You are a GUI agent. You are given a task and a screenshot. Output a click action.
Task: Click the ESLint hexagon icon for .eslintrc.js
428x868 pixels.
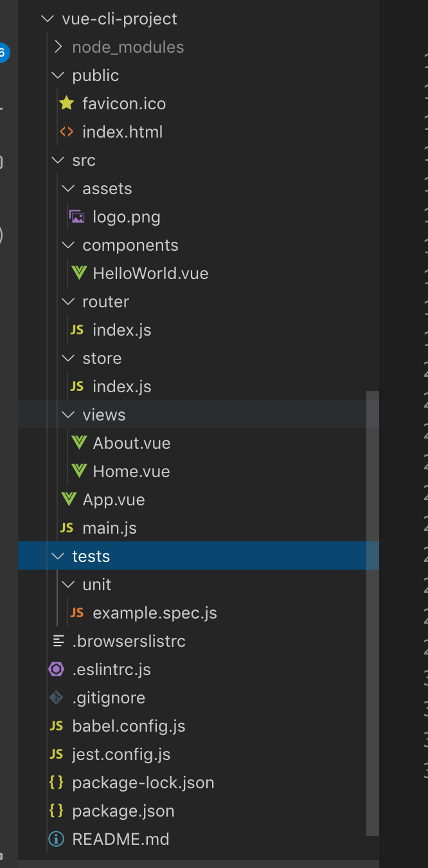coord(57,669)
